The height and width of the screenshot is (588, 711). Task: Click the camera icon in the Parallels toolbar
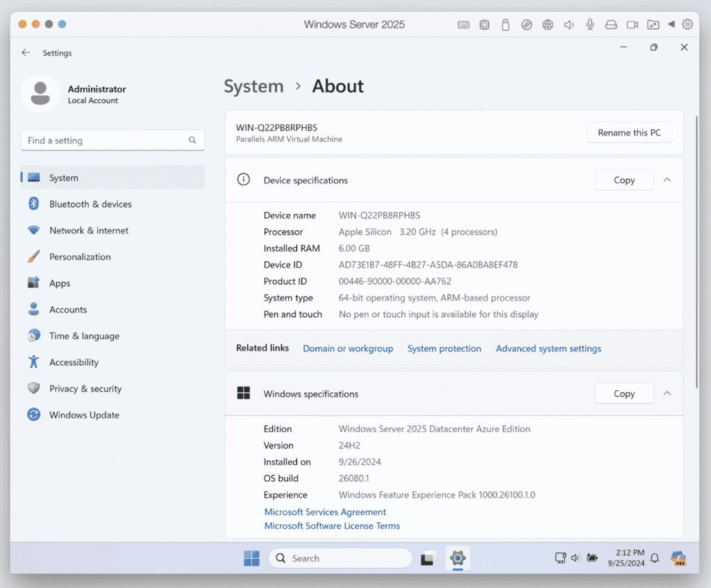(x=632, y=24)
